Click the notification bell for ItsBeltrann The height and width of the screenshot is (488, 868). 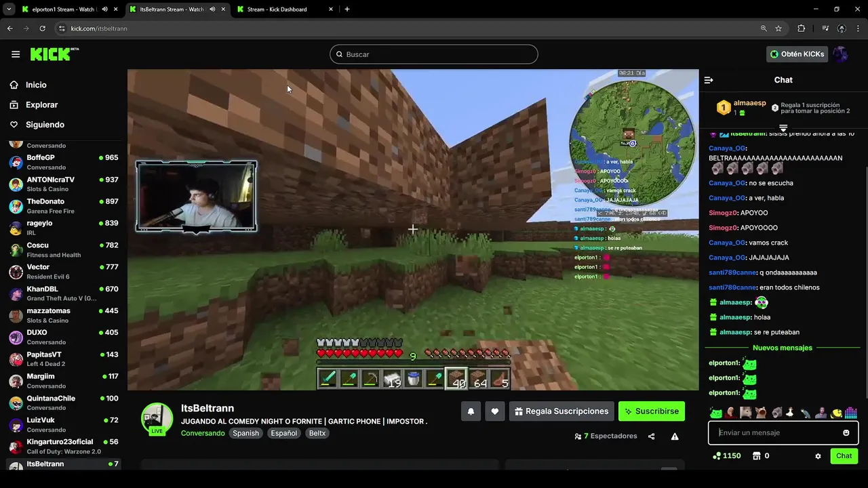click(471, 411)
